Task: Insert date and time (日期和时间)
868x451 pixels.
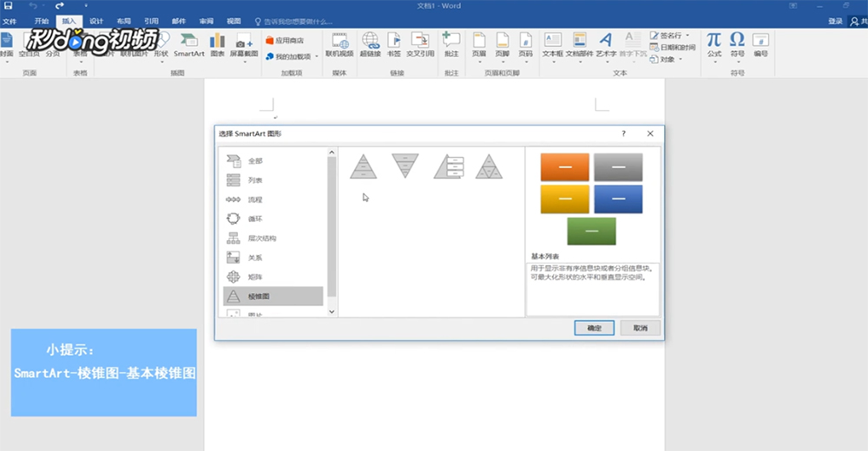Action: coord(673,47)
